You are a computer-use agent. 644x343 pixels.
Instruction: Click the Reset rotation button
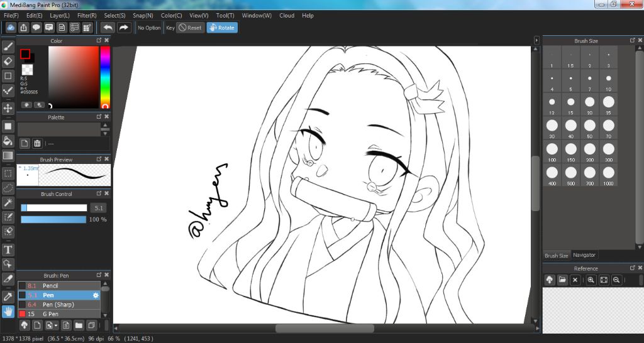coord(190,28)
